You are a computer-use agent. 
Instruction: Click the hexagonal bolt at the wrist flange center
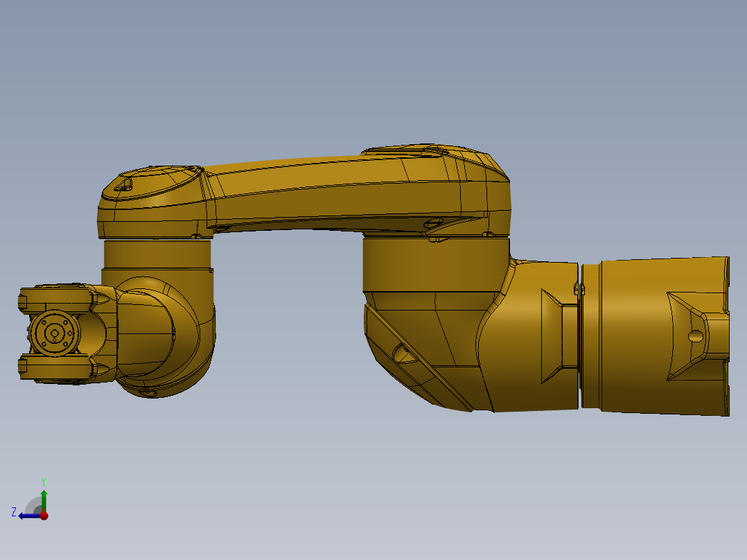pos(55,333)
